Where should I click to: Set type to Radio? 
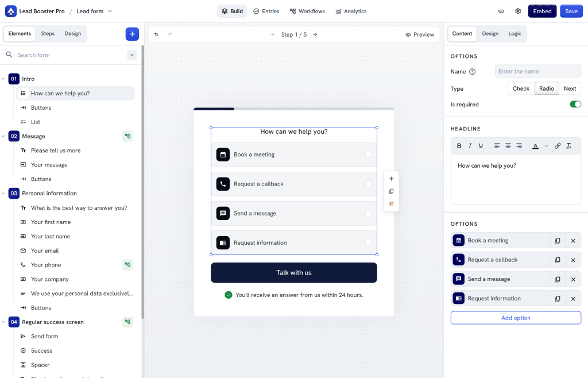[547, 88]
